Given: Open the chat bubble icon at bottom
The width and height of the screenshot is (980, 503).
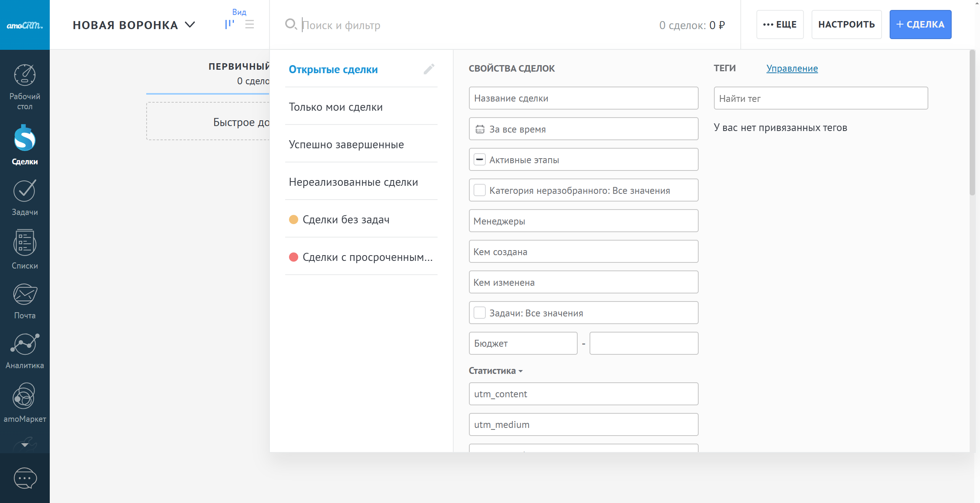Looking at the screenshot, I should [x=25, y=478].
